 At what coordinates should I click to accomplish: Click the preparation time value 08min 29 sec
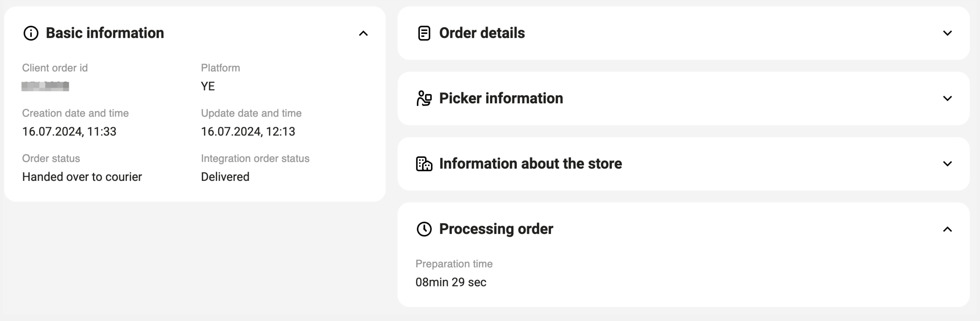pyautogui.click(x=450, y=282)
